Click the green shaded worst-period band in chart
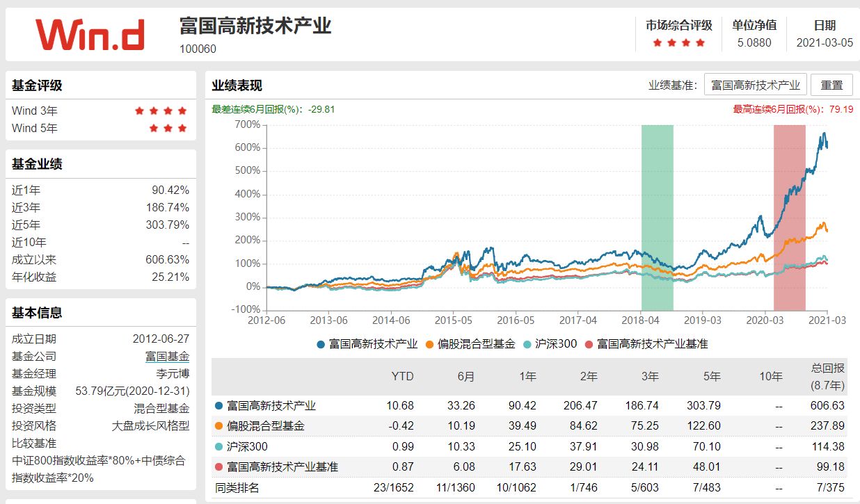 pyautogui.click(x=658, y=218)
